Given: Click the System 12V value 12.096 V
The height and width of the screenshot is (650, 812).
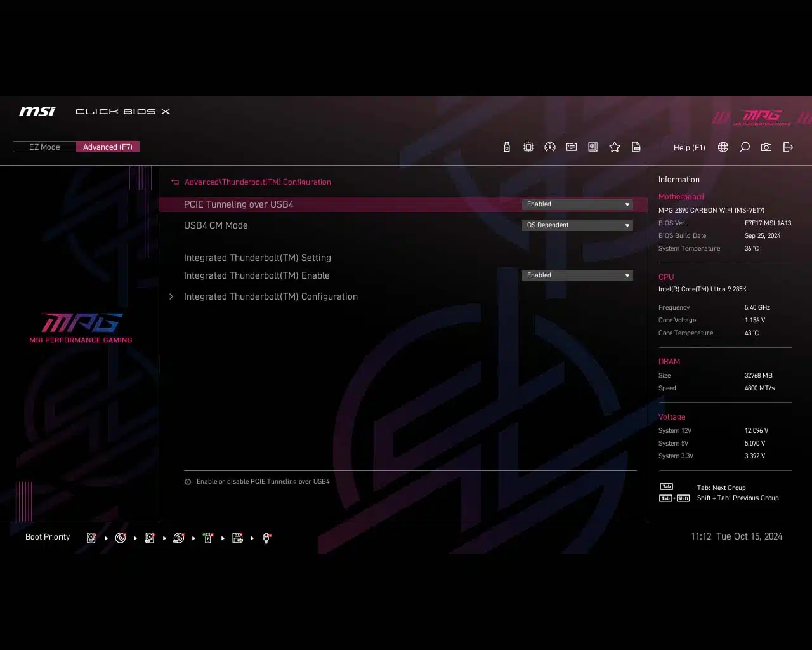Looking at the screenshot, I should tap(756, 431).
